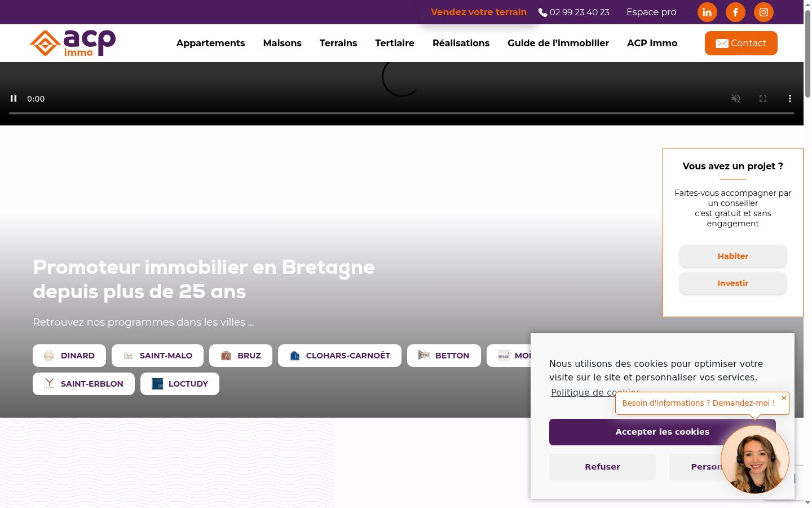Select the Loctudy city program
The height and width of the screenshot is (508, 812).
point(180,384)
